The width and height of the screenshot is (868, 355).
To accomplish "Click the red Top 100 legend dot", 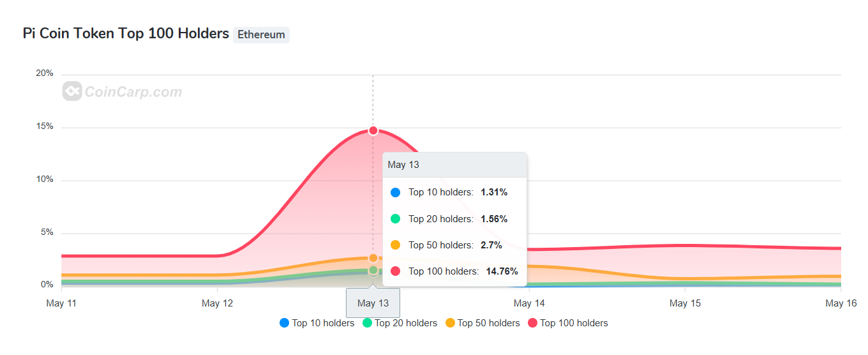I will click(532, 323).
